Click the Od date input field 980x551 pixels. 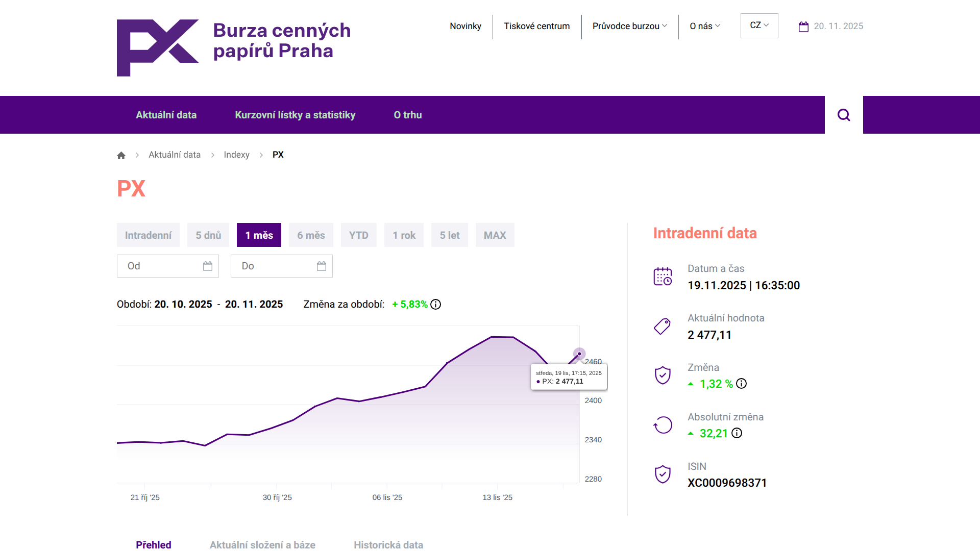coord(168,266)
